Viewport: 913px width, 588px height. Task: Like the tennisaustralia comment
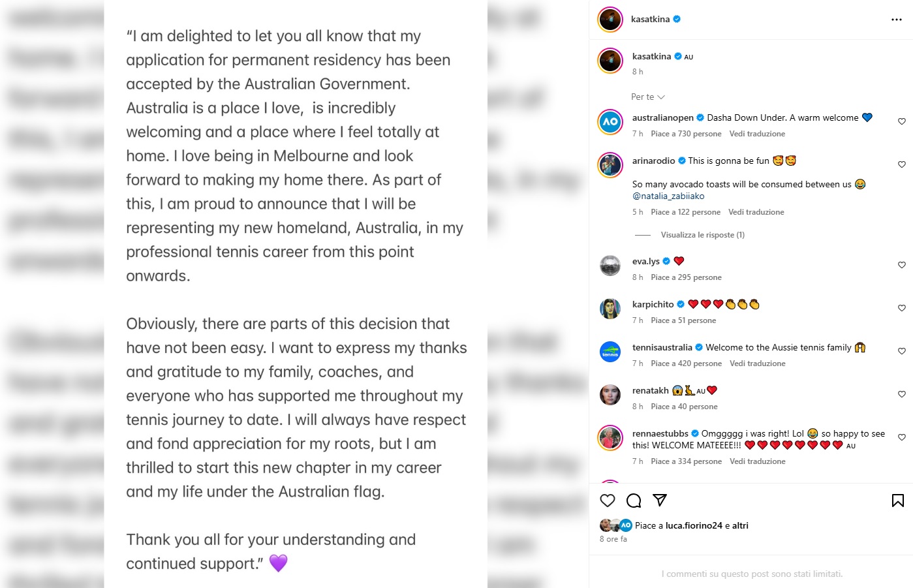tap(902, 351)
